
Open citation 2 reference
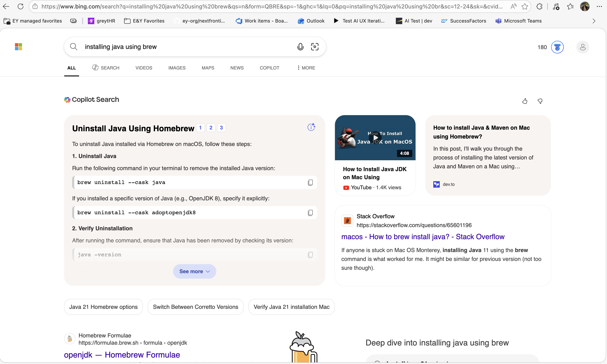tap(211, 128)
